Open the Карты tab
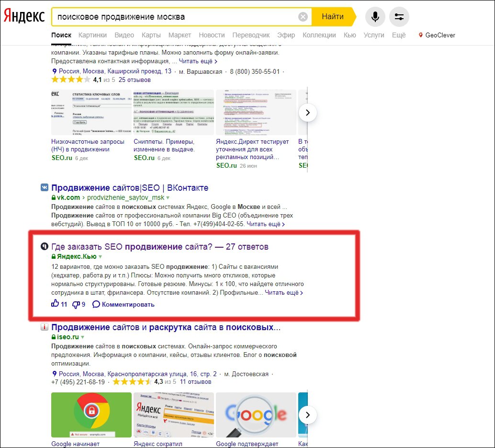This screenshot has width=495, height=448. pyautogui.click(x=151, y=35)
